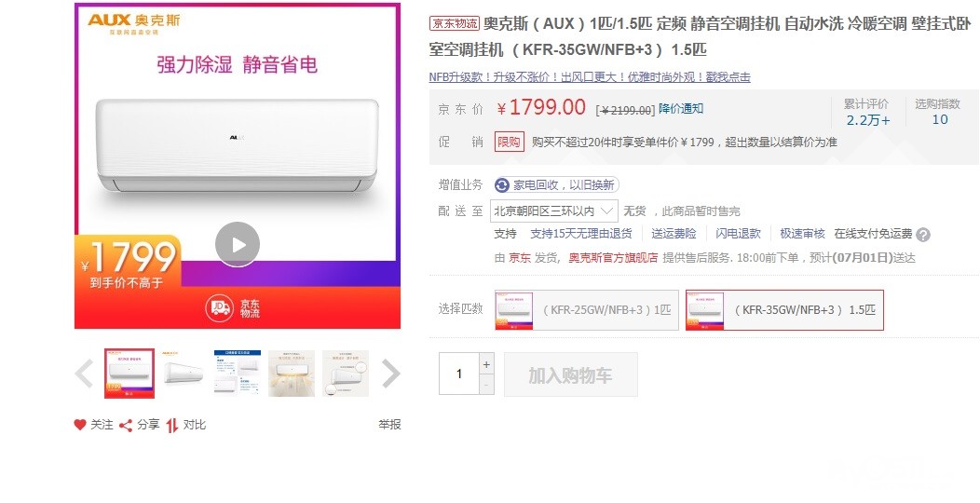Open the 降价通知 price alert link
Viewport: 980px width, 503px height.
681,109
